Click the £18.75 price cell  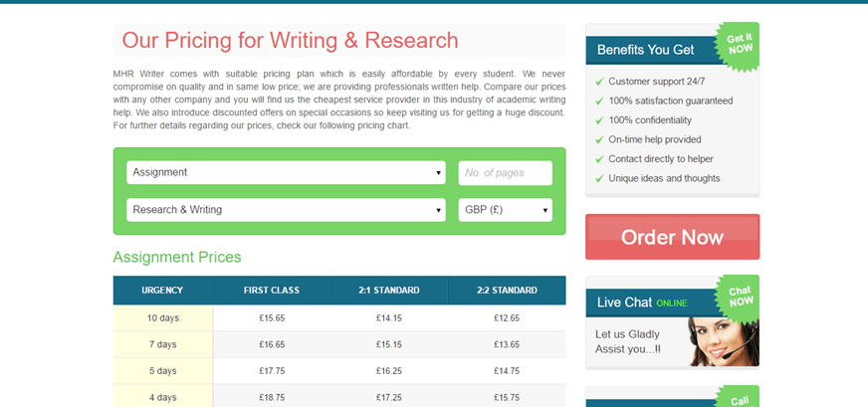tap(272, 398)
